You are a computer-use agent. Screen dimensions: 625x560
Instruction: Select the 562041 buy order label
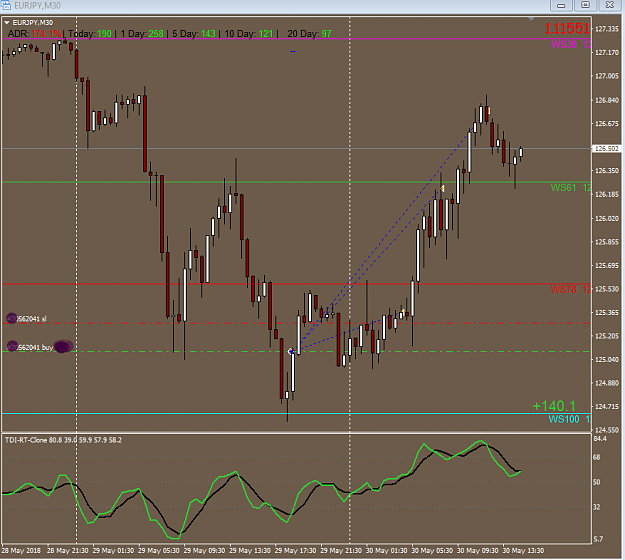click(36, 348)
